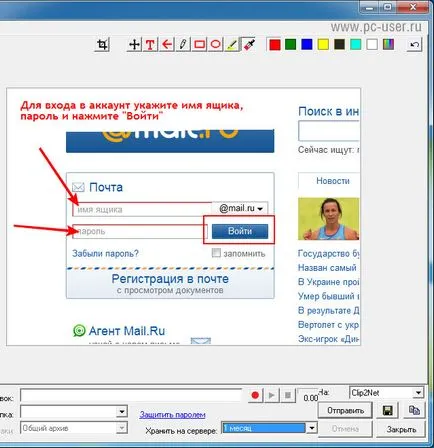
Task: Select the crop tool icon
Action: [x=102, y=44]
